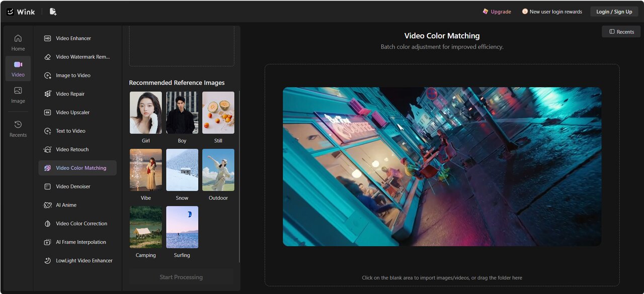Select LowLight Video Enhancer tool
644x294 pixels.
coord(77,261)
